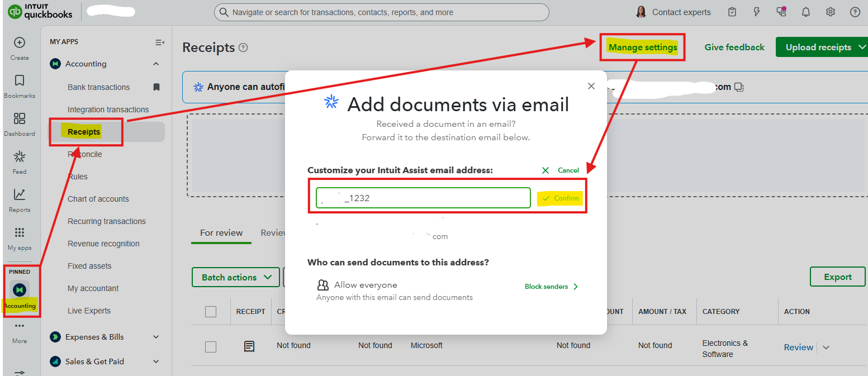Open the Upload receipts dropdown arrow
Screen dimensions: 868x376
click(861, 47)
